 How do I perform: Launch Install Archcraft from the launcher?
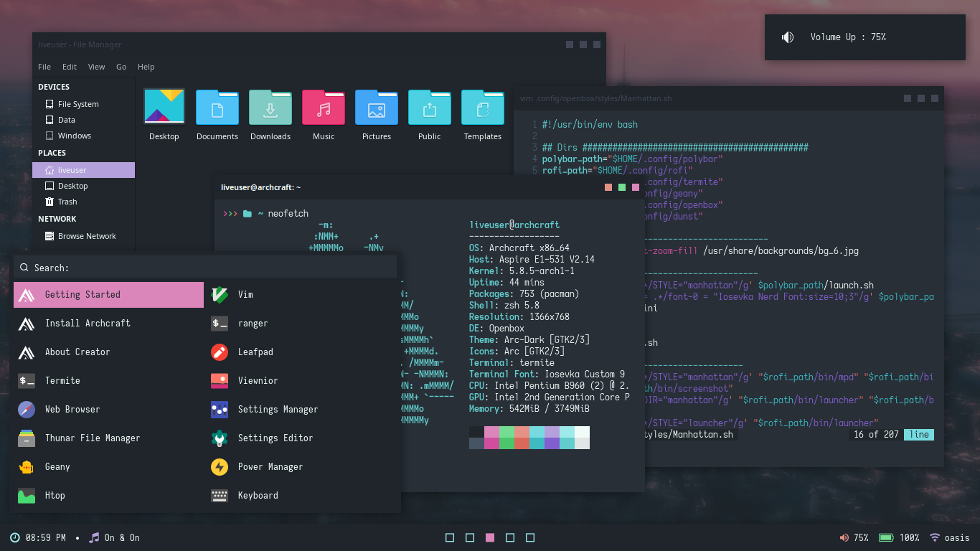109,324
